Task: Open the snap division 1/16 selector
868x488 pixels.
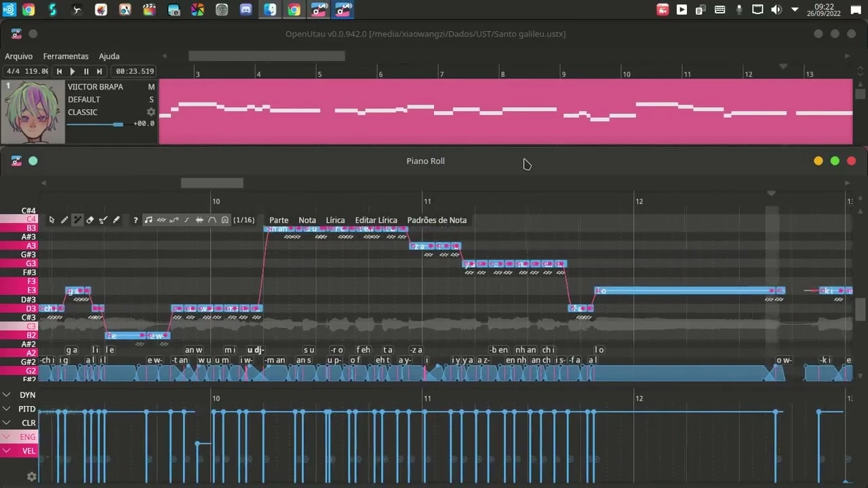Action: pyautogui.click(x=243, y=220)
